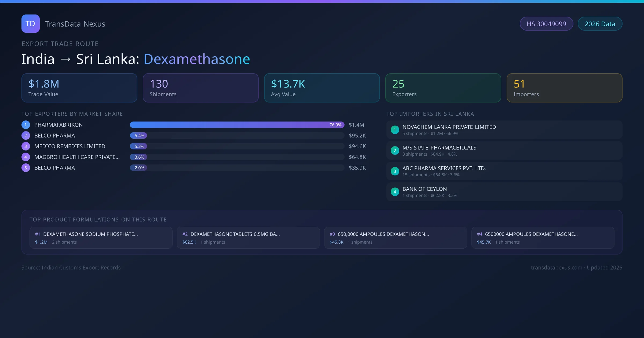Click green rank 3 badge beside ABC PHARMA
The height and width of the screenshot is (338, 644).
(395, 171)
